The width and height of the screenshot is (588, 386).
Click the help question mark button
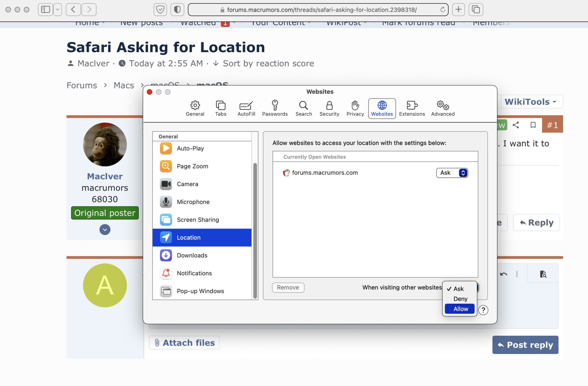point(483,310)
